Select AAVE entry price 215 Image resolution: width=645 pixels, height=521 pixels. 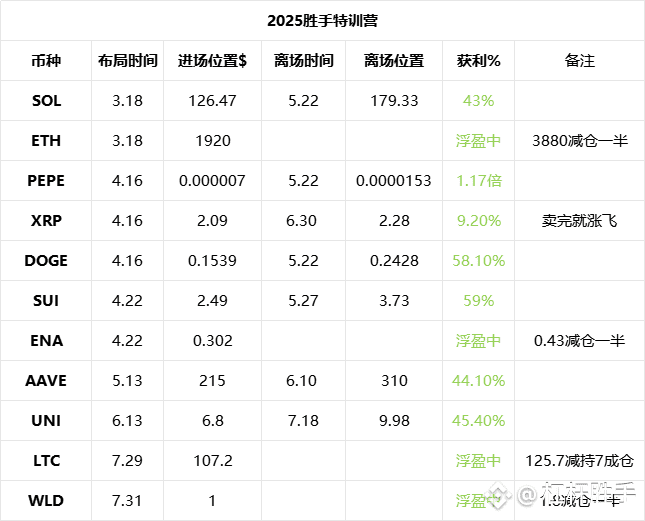click(x=212, y=381)
